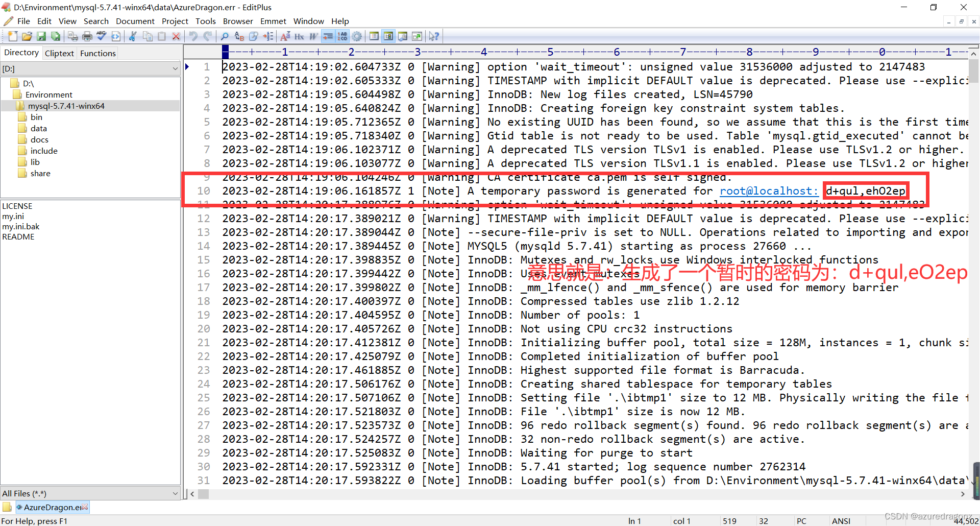
Task: Open the Find dialog via the magnifier icon
Action: [x=225, y=36]
